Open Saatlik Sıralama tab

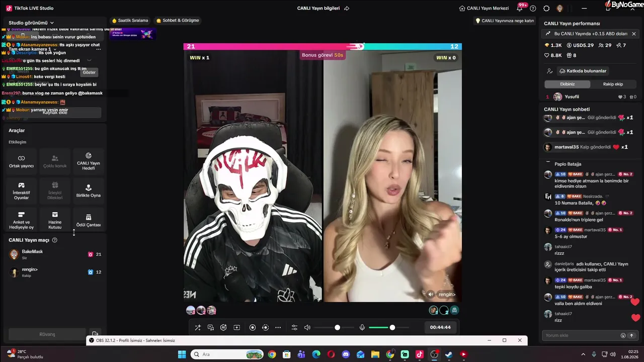[130, 21]
